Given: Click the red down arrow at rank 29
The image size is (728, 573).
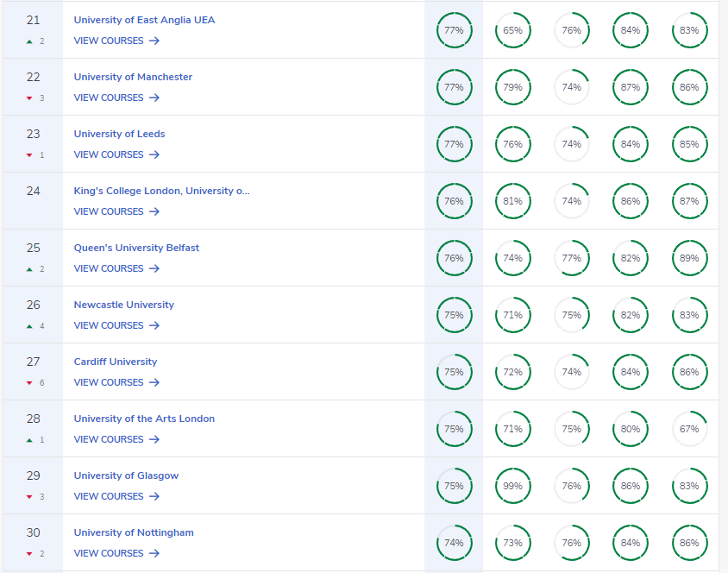Looking at the screenshot, I should [29, 497].
